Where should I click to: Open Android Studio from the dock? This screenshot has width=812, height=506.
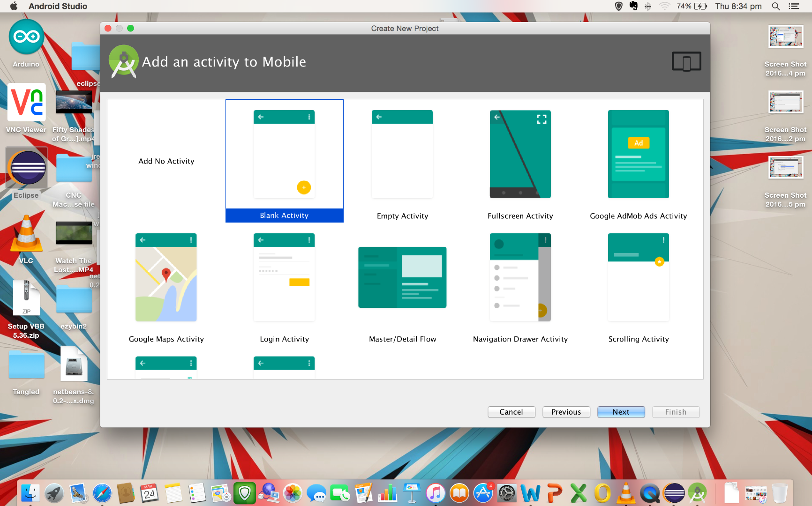click(698, 493)
